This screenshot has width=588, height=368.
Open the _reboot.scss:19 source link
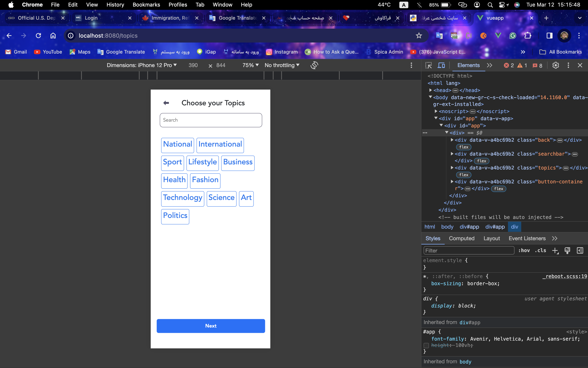565,276
